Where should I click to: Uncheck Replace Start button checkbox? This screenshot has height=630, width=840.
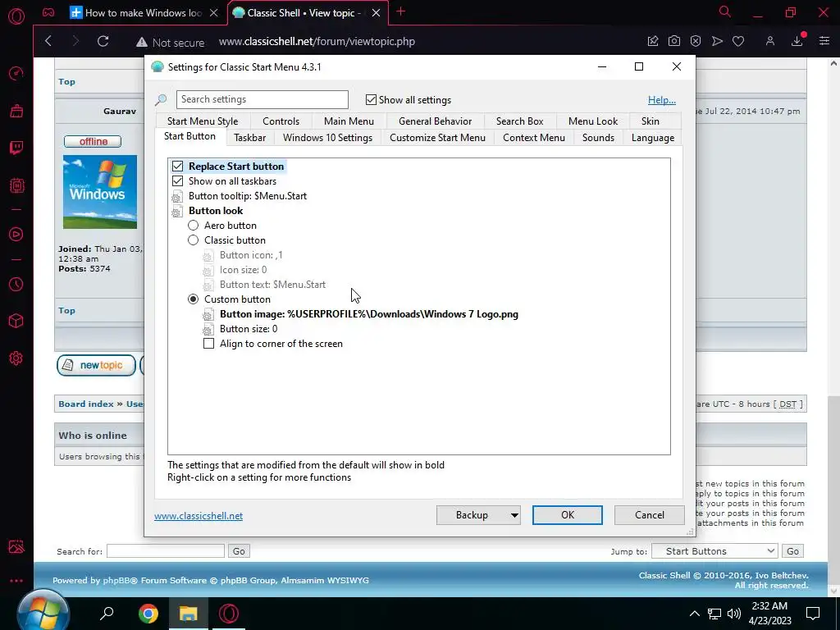point(177,166)
